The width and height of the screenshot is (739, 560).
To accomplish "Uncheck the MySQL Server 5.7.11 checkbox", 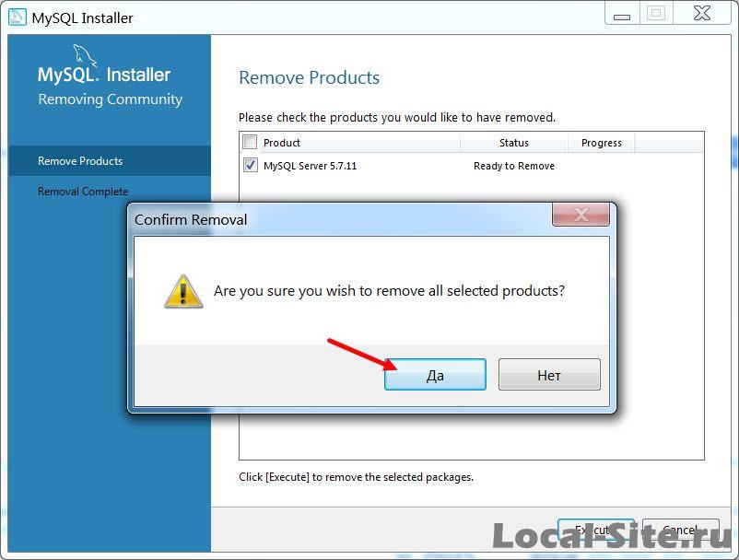I will tap(251, 165).
